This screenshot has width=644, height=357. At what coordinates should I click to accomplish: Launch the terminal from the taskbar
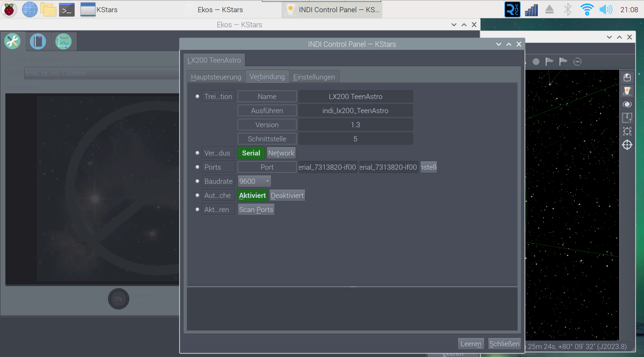(x=67, y=10)
